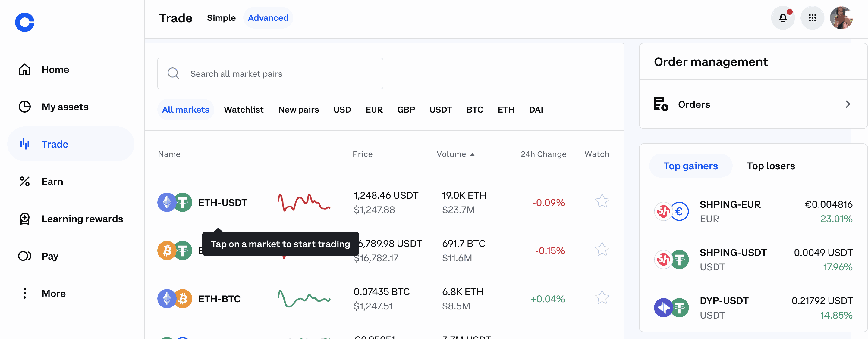
Task: Open DYP-USDT from top gainers
Action: pyautogui.click(x=753, y=308)
